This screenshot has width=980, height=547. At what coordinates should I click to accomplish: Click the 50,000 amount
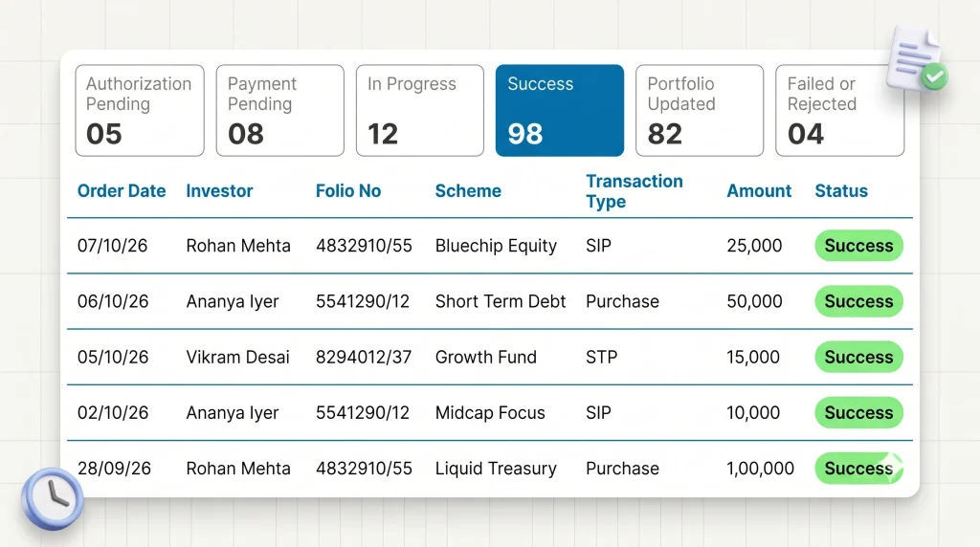tap(754, 301)
